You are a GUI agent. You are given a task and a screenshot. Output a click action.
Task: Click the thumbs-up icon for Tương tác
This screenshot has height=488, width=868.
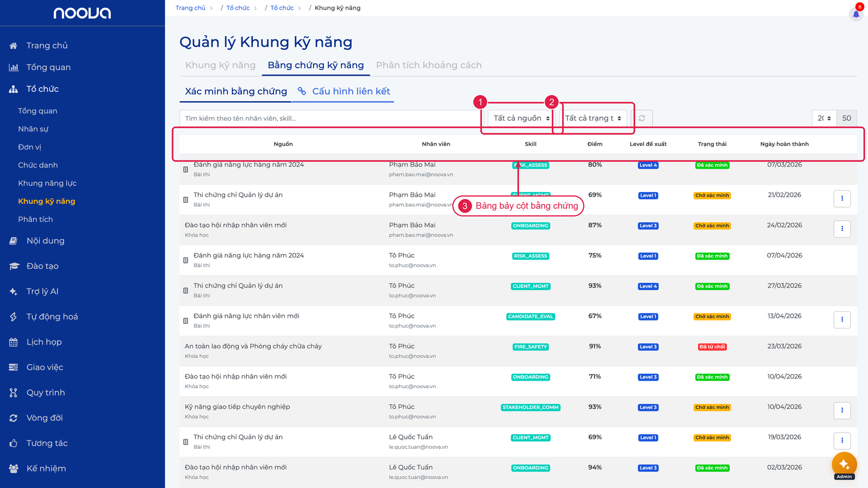(14, 444)
